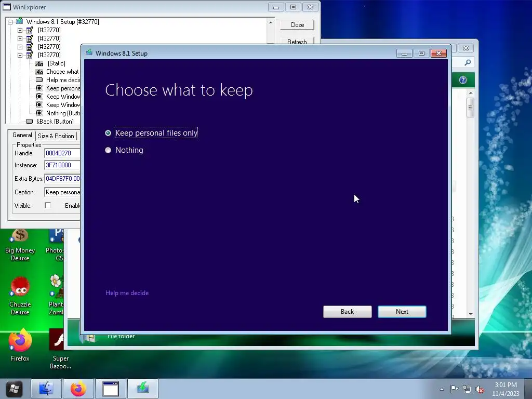Click WinExplorer window taskbar button
532x399 pixels.
click(111, 389)
